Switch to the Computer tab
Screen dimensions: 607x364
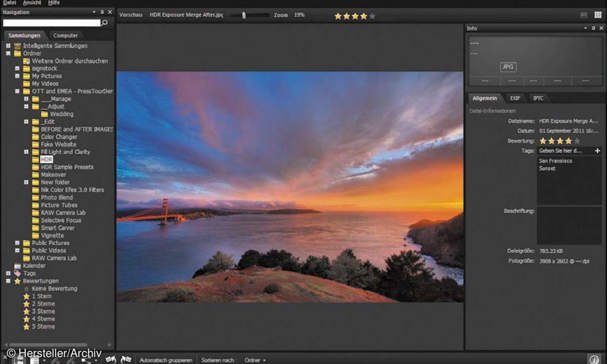pyautogui.click(x=66, y=35)
